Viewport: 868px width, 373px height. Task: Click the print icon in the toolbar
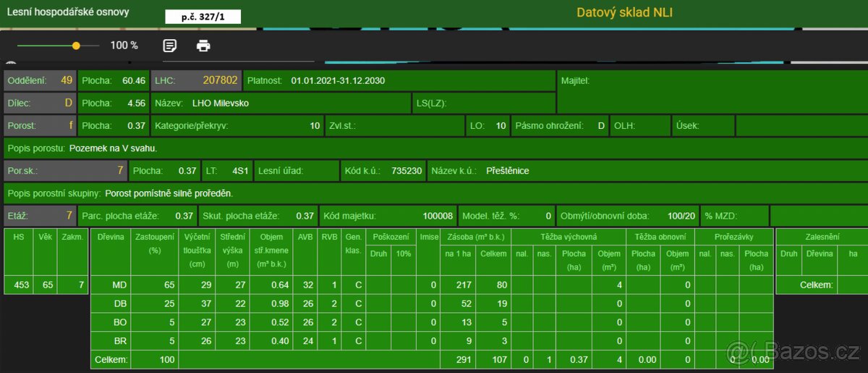pyautogui.click(x=204, y=46)
